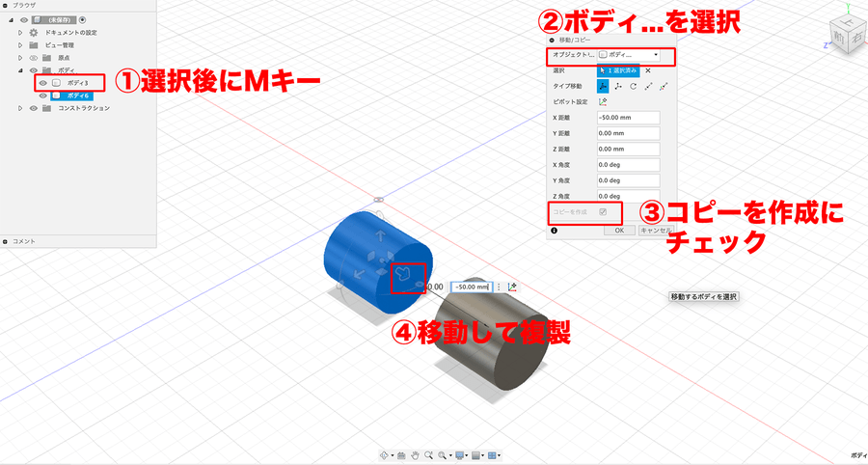
Task: Select the 原点 tree row text
Action: point(64,58)
